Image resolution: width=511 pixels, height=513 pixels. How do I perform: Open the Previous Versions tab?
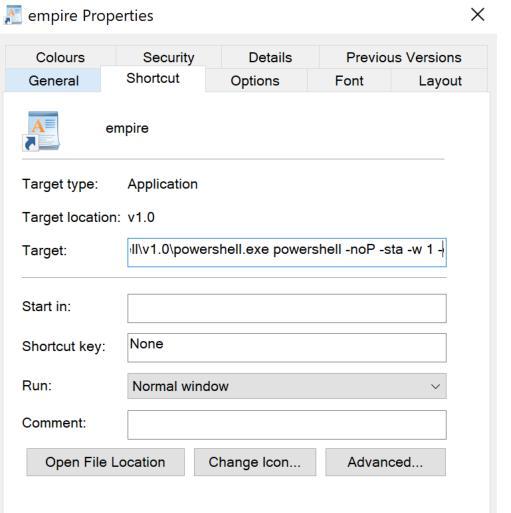tap(404, 57)
